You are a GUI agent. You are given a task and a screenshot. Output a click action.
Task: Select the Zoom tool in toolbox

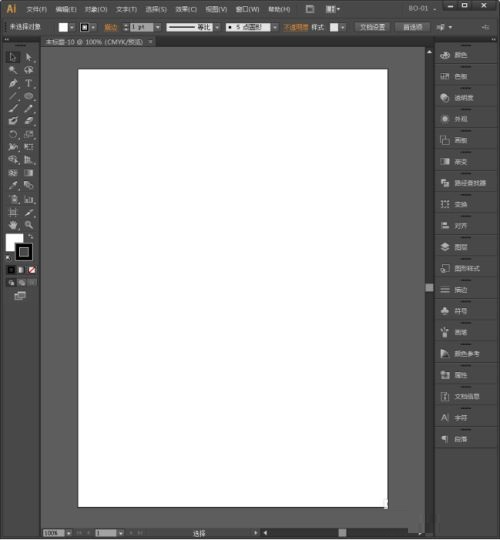click(x=29, y=225)
